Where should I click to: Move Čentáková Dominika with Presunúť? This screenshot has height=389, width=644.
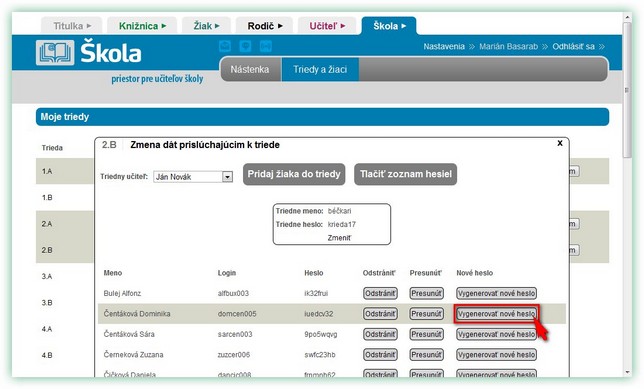427,314
